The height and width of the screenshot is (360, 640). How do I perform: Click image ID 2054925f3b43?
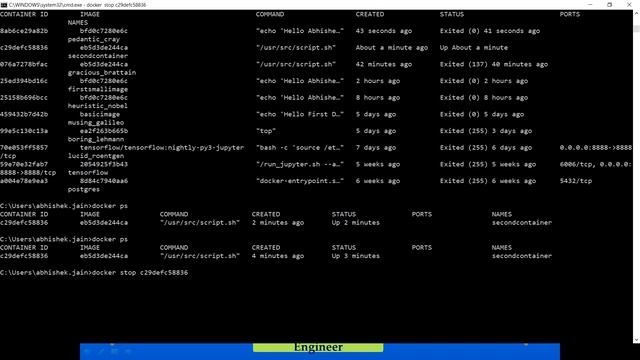[104, 164]
